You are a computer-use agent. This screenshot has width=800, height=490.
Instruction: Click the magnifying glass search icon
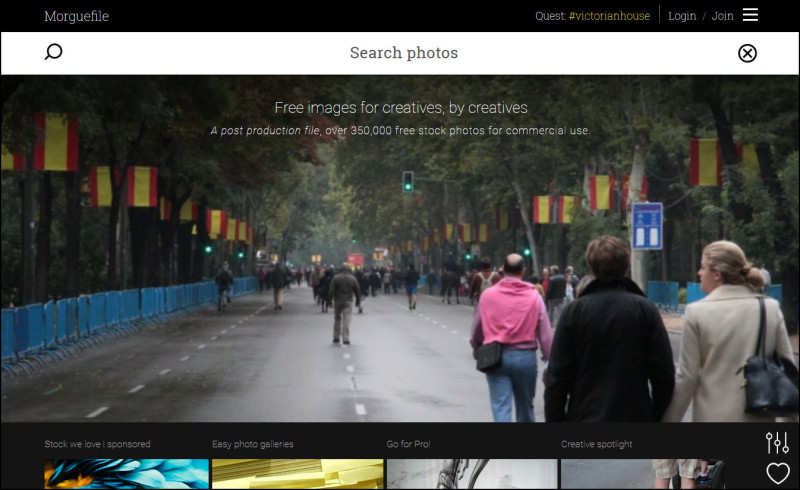click(x=54, y=52)
